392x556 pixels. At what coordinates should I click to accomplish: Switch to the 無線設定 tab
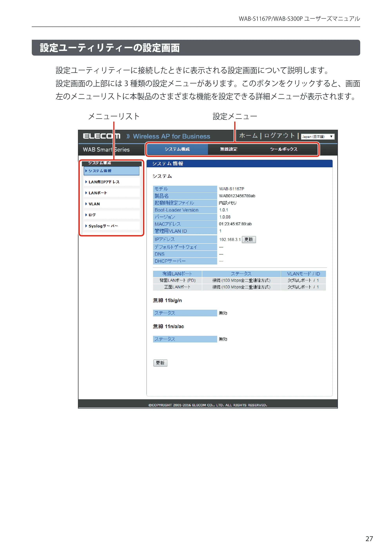pyautogui.click(x=229, y=149)
